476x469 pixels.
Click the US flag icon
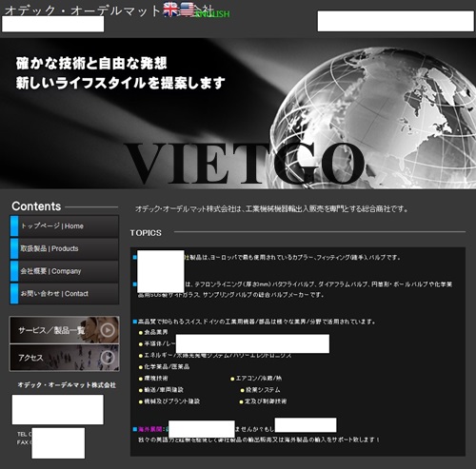tap(187, 10)
